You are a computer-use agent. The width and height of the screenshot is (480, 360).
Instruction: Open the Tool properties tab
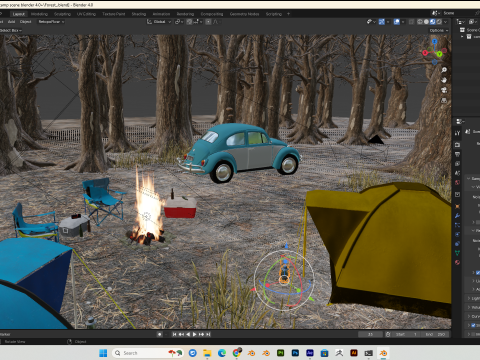point(457,133)
